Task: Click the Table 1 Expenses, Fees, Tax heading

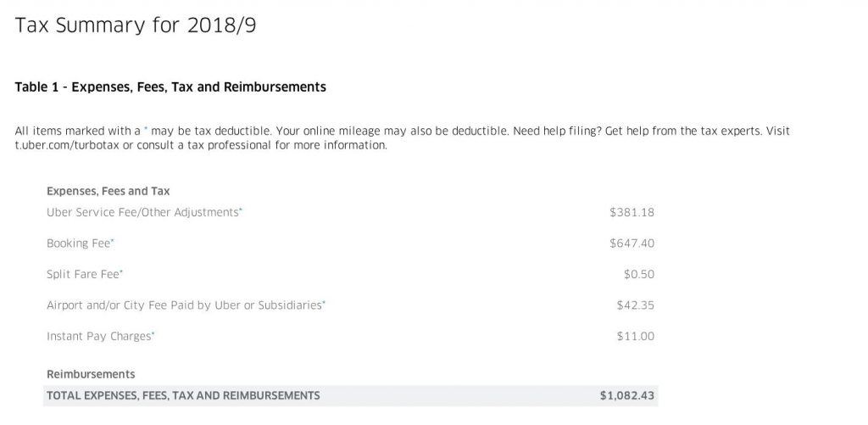Action: [x=170, y=87]
